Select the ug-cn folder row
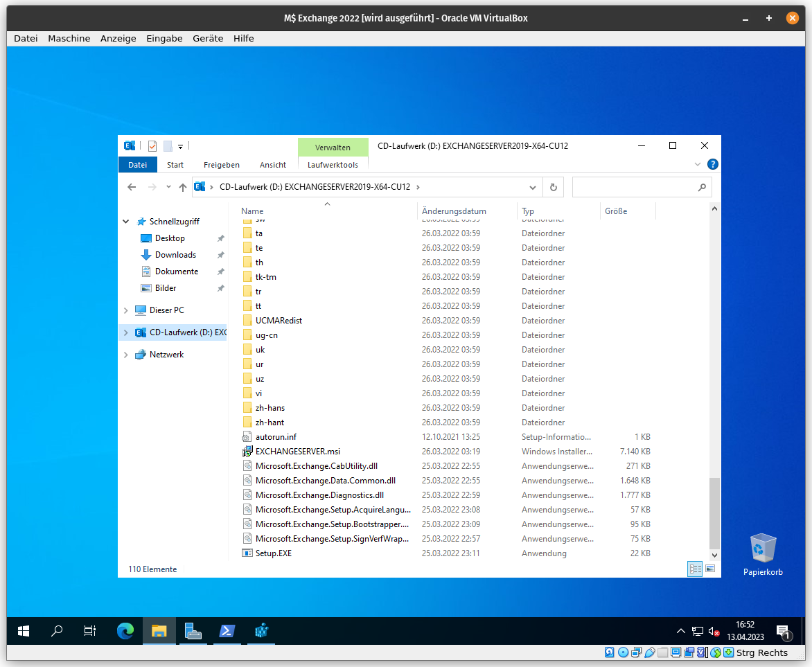 (445, 335)
